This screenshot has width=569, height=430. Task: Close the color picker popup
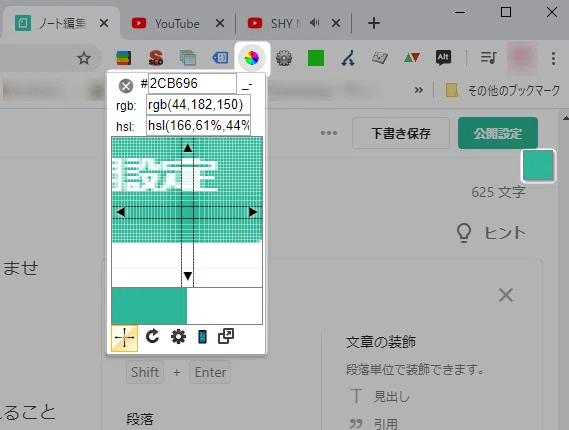click(x=126, y=86)
